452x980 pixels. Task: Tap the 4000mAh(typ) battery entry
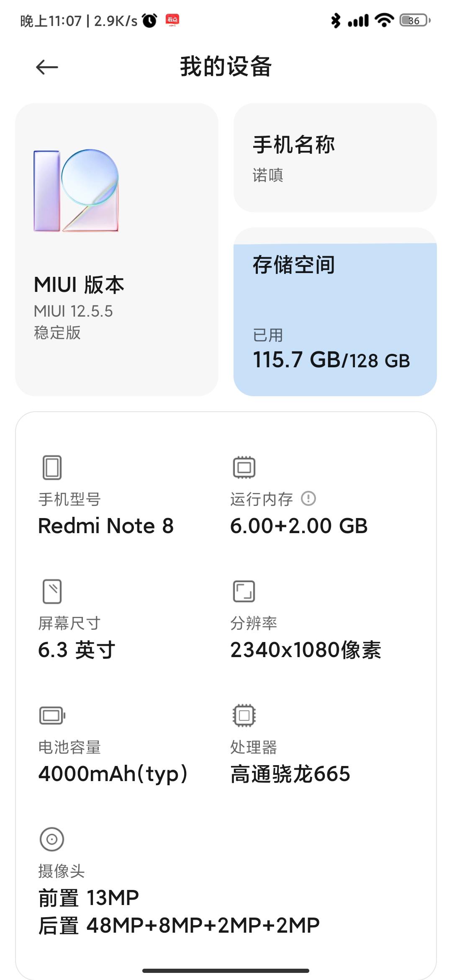113,774
